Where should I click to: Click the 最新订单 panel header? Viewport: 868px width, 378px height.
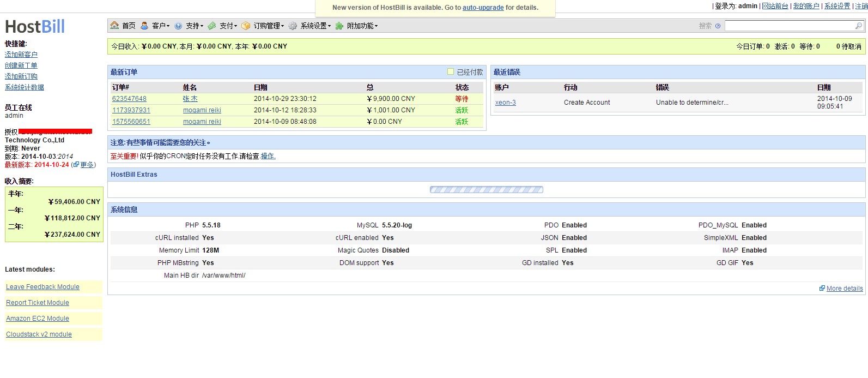pyautogui.click(x=297, y=72)
